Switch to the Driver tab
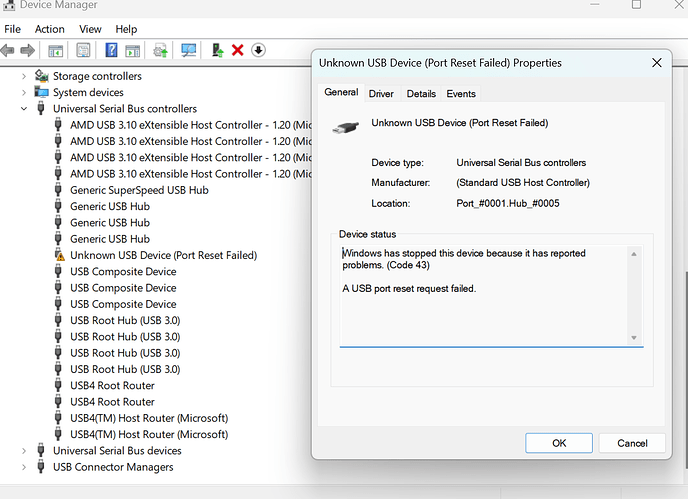The image size is (688, 499). pos(381,94)
